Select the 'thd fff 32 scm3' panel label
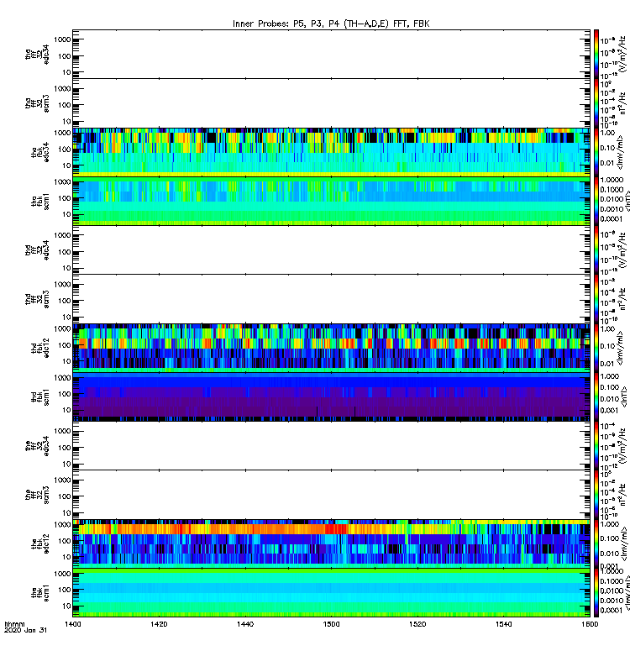Viewport: 630px width, 672px height. (37, 299)
